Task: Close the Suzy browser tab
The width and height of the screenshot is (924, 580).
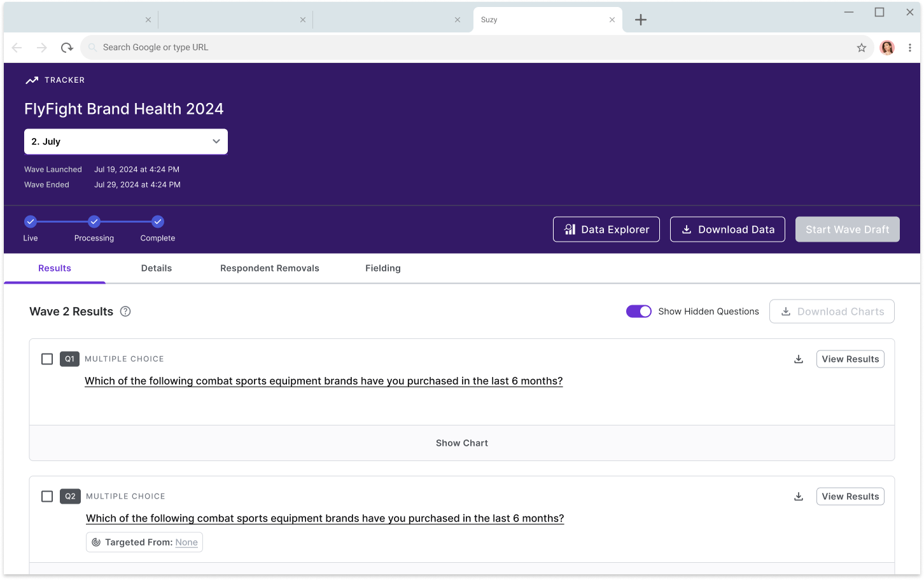Action: coord(612,20)
